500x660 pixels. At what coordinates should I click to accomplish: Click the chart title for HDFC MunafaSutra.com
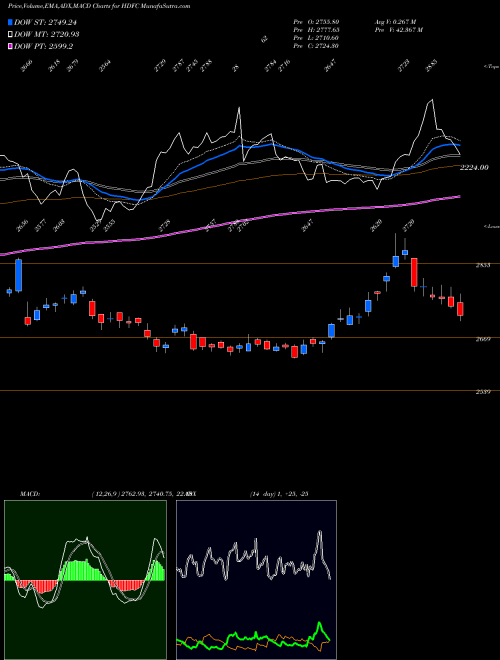[99, 6]
